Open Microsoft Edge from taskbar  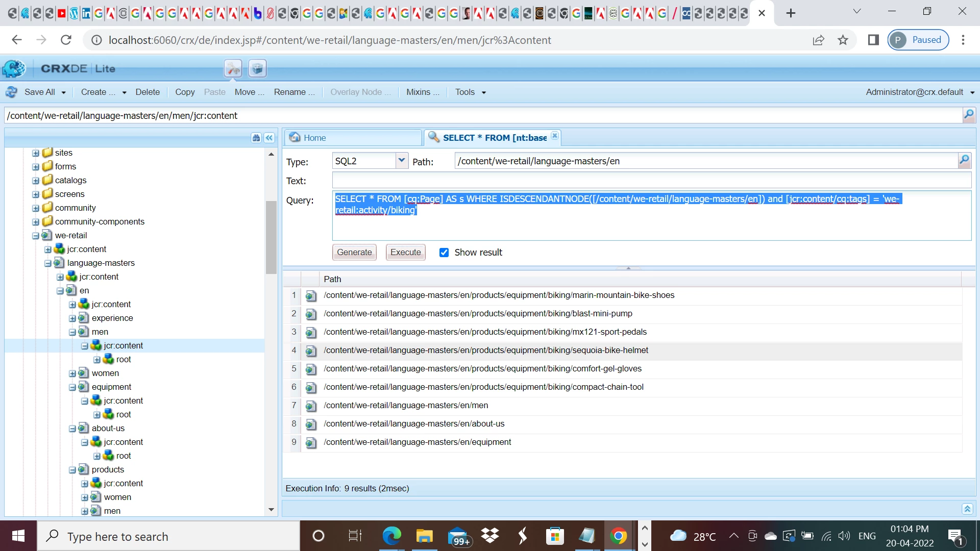(391, 536)
